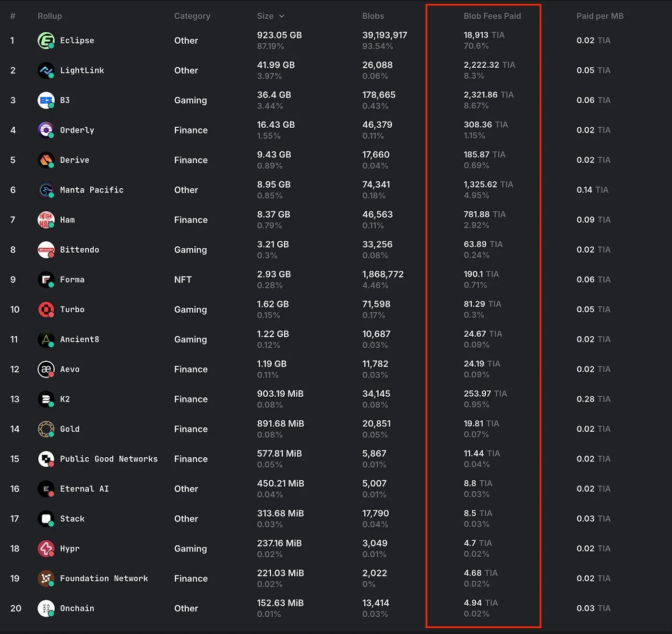Click the Size sort chevron arrow
This screenshot has height=634, width=672.
coord(282,16)
